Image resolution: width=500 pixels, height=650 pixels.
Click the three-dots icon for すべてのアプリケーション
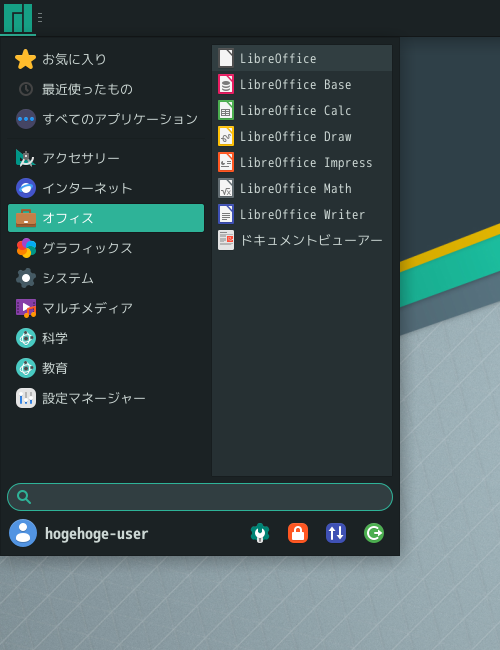click(26, 119)
